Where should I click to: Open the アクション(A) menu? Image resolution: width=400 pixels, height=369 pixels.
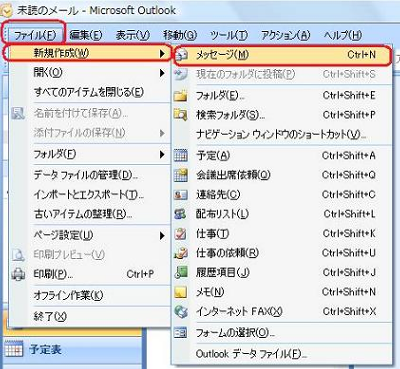click(x=285, y=35)
